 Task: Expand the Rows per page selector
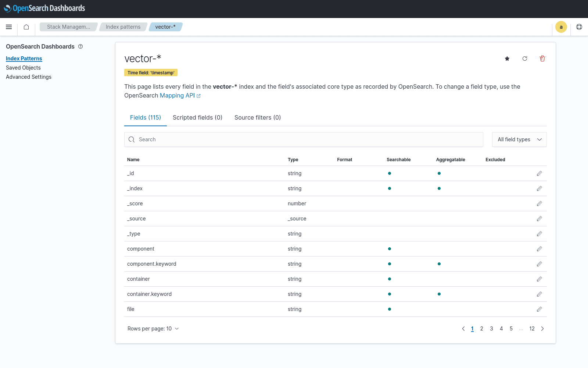pos(153,329)
